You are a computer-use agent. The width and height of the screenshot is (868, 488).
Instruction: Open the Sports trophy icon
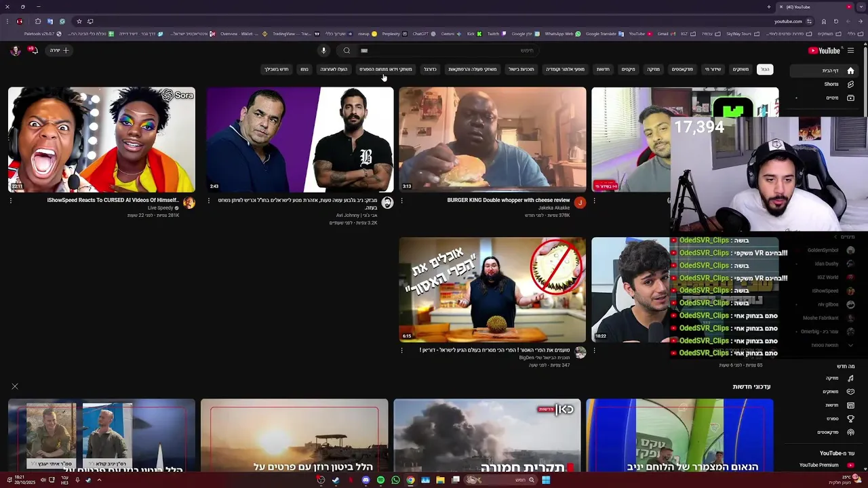[850, 419]
